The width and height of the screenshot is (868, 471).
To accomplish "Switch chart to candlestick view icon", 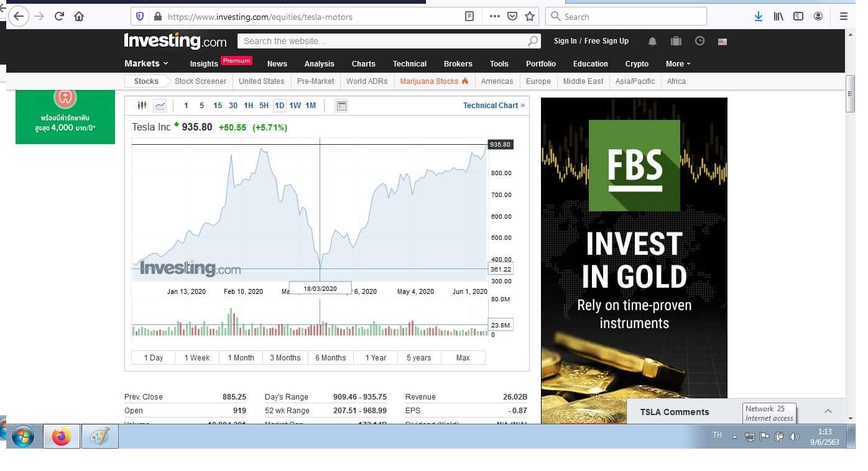I will click(x=142, y=106).
